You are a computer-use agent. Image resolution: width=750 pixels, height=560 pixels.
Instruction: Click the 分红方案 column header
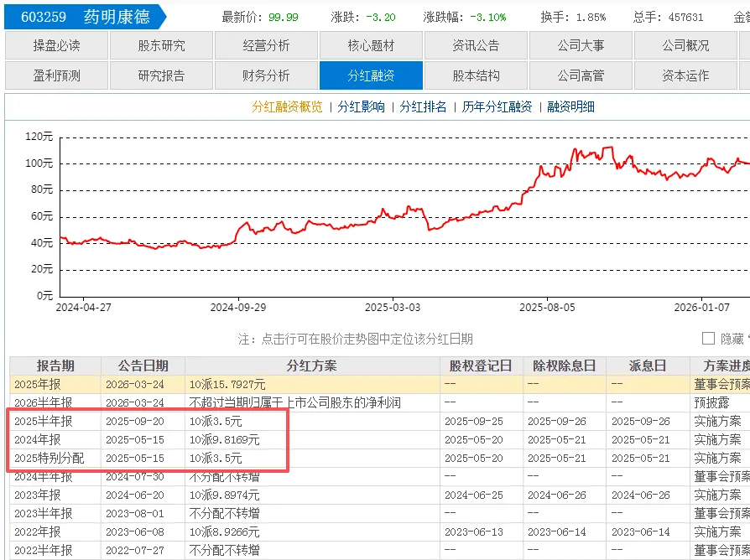point(312,366)
